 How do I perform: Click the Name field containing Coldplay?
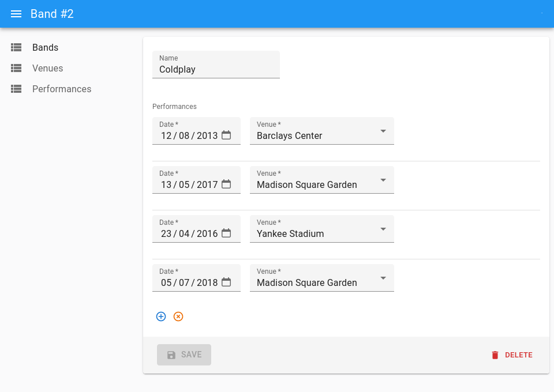[x=216, y=69]
